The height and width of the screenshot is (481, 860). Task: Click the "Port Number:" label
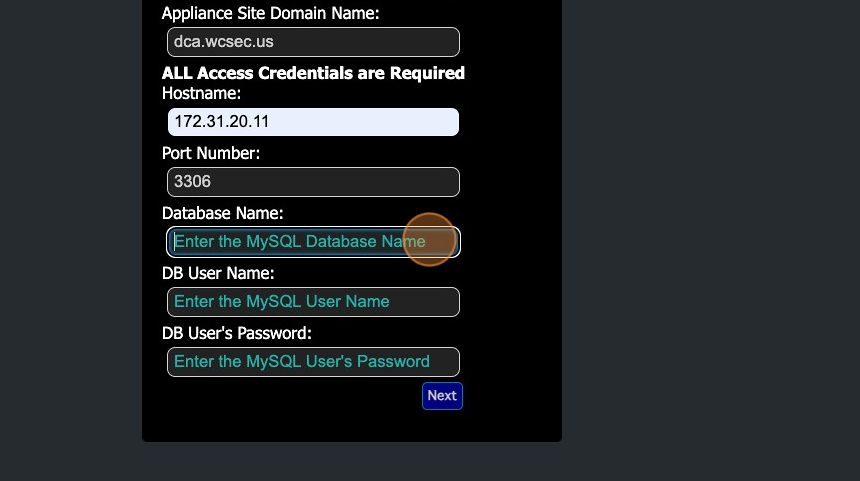click(211, 153)
